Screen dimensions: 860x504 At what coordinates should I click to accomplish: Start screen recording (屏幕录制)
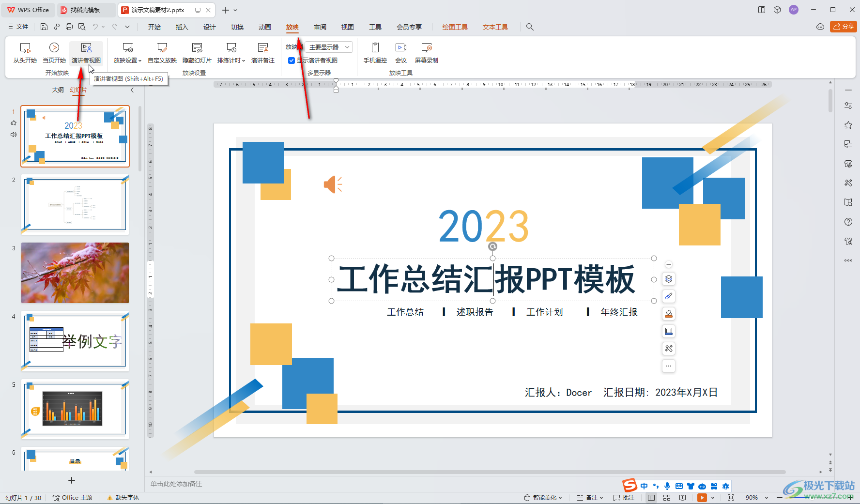(x=427, y=53)
